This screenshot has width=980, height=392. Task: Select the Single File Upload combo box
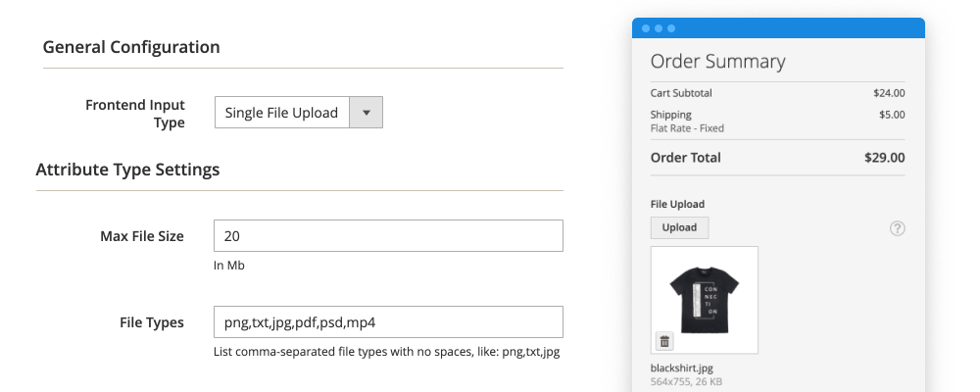point(282,112)
